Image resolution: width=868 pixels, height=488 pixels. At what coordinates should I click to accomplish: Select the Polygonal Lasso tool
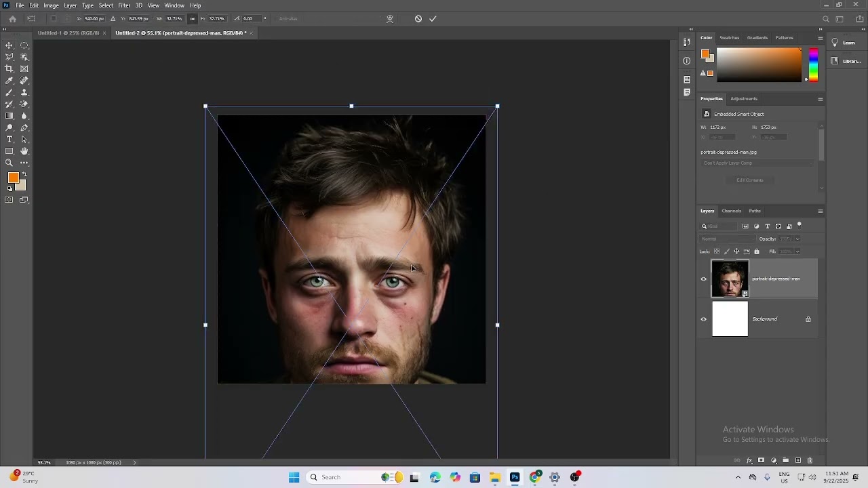(x=9, y=57)
